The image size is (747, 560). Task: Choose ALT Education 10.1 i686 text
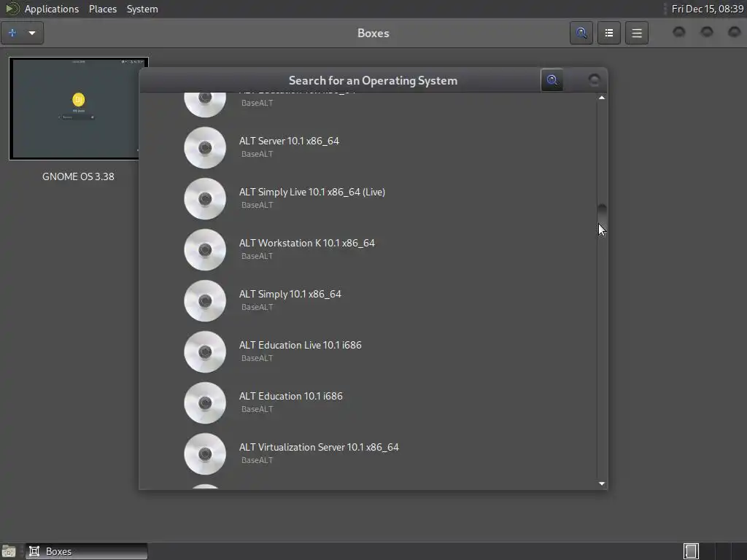(290, 396)
